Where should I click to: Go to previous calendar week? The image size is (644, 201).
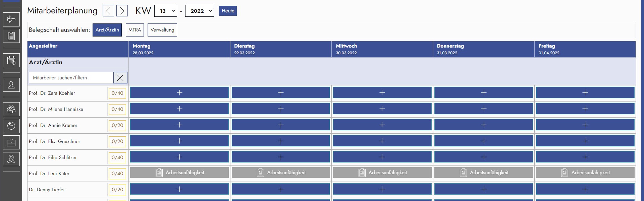point(108,11)
